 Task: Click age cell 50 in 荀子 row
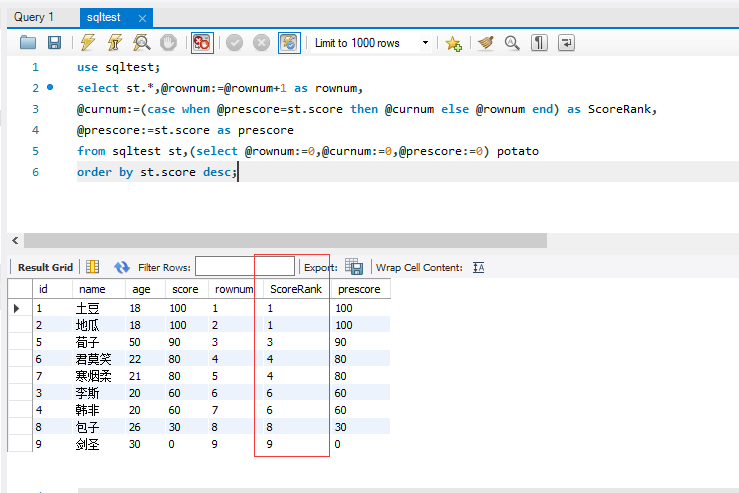145,342
